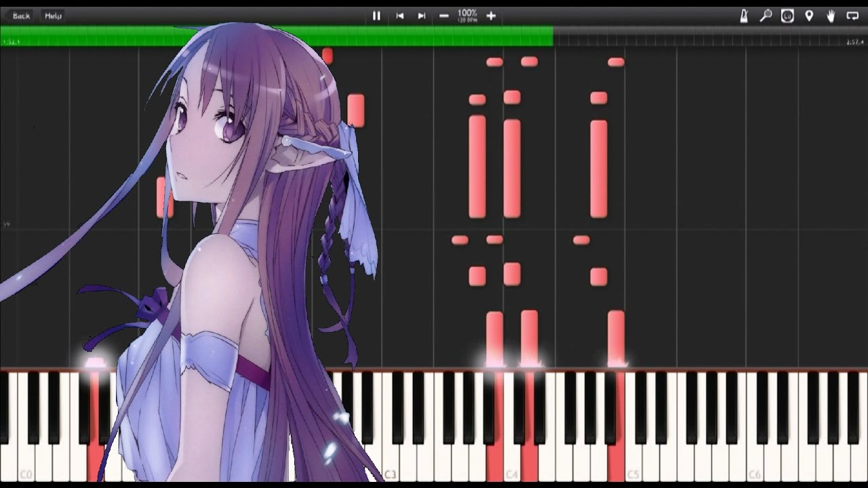Open the Help menu
This screenshot has height=488, width=868.
click(x=53, y=16)
